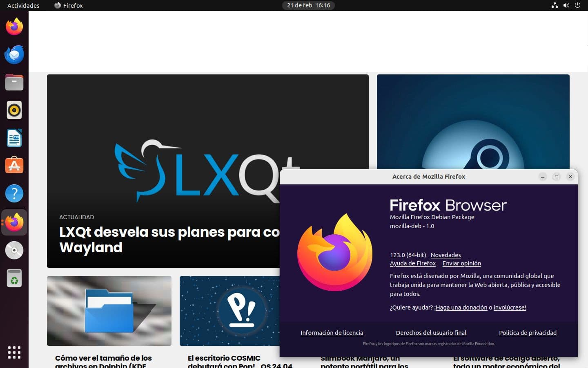Open the Firefox app menu in top bar
Viewport: 588px width, 368px height.
[69, 5]
